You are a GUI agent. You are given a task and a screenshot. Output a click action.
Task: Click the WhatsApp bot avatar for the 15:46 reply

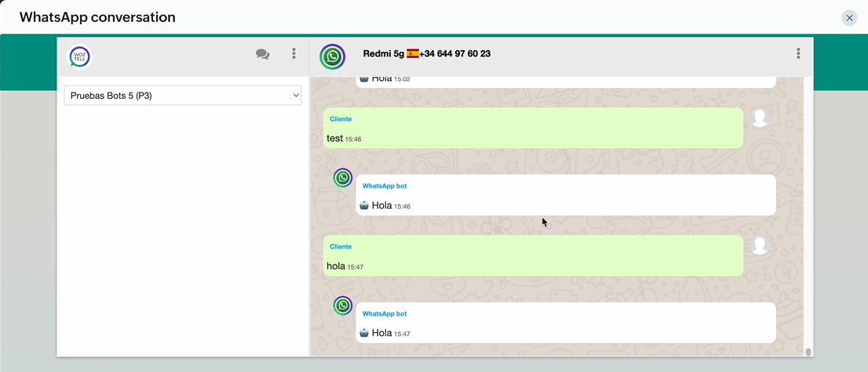pyautogui.click(x=343, y=178)
